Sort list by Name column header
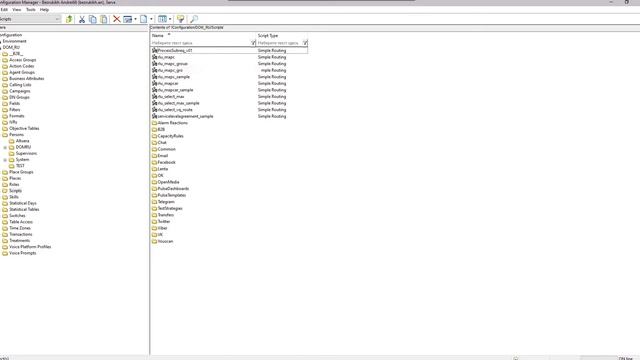640x360 pixels. 203,36
